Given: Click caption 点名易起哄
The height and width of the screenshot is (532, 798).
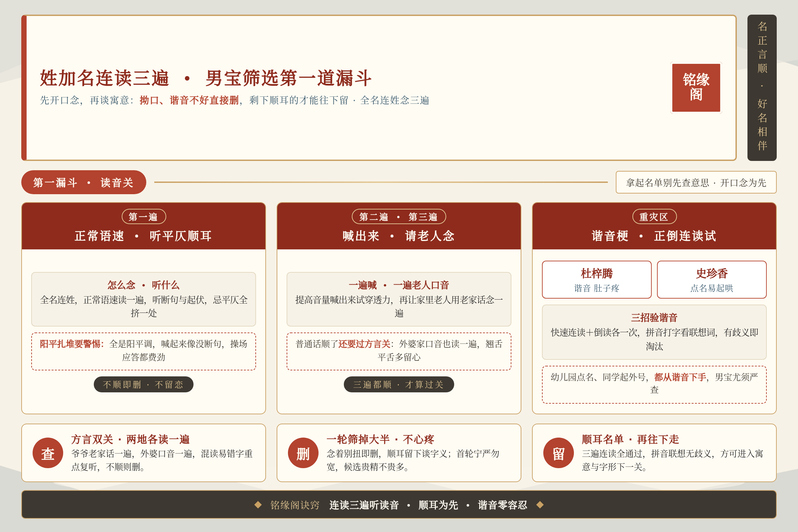Looking at the screenshot, I should (712, 288).
